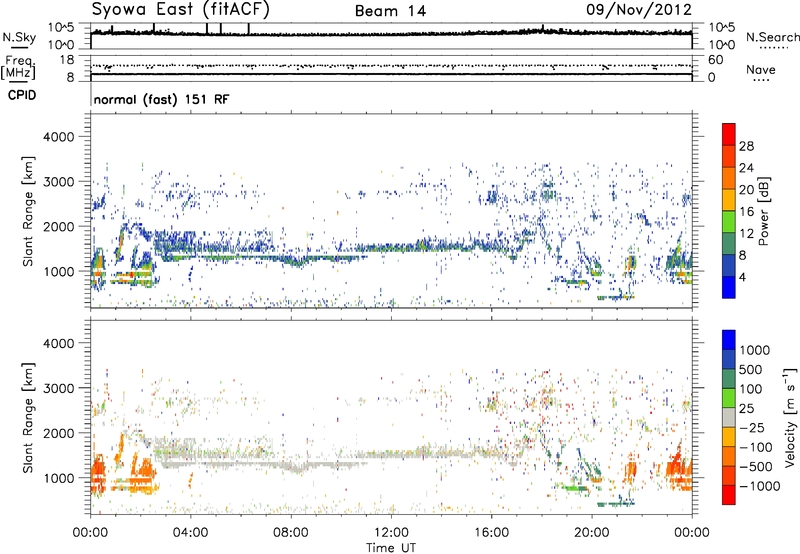Click the N.Sky noise trace panel
This screenshot has height=554, width=800.
point(391,36)
